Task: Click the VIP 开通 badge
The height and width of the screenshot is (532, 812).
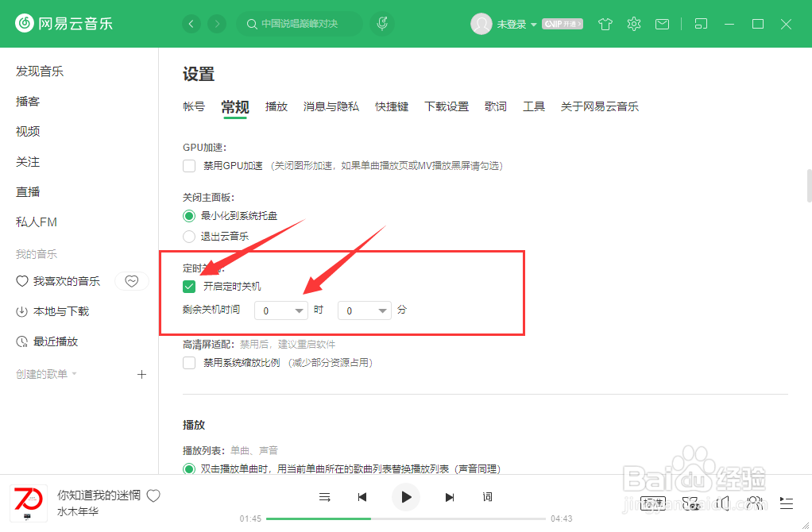Action: click(x=563, y=24)
